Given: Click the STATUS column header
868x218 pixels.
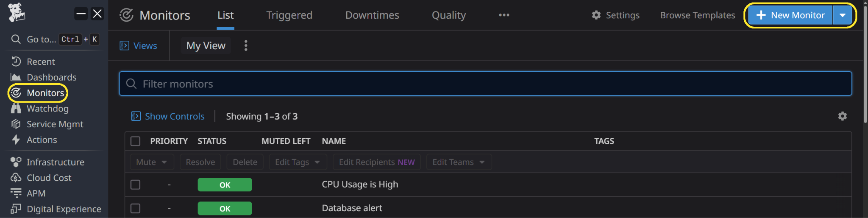Looking at the screenshot, I should 212,141.
